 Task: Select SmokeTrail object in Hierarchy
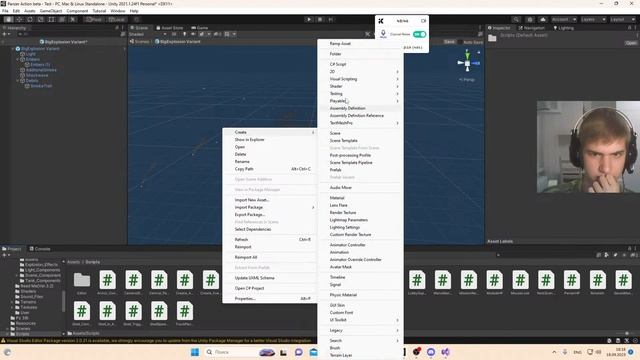click(41, 86)
